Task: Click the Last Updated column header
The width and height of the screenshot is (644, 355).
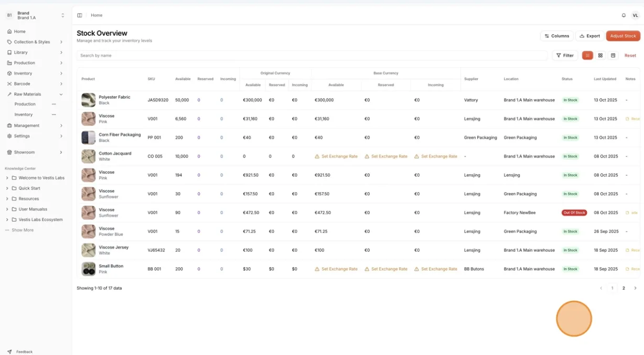Action: [605, 79]
